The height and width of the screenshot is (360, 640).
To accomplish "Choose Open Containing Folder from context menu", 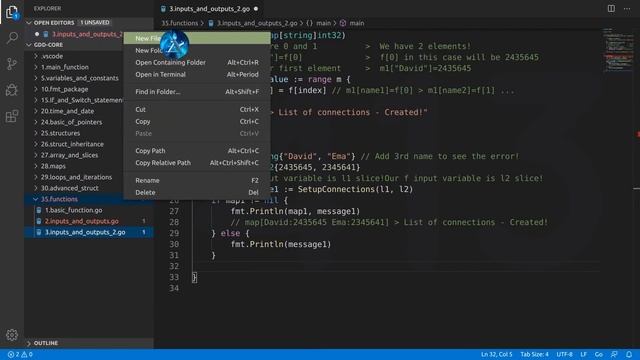I will (x=197, y=62).
